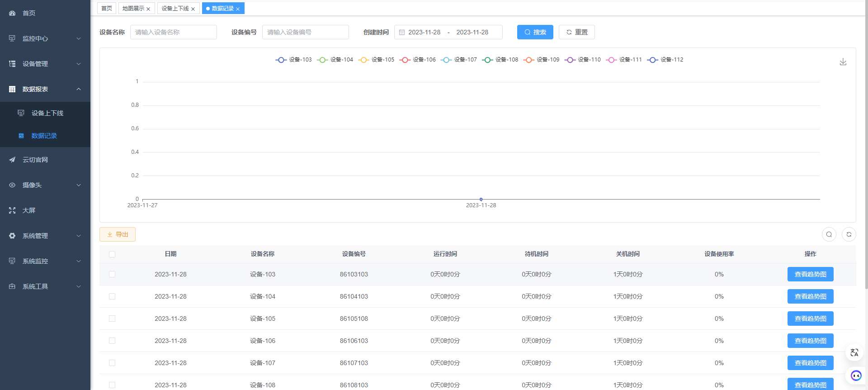This screenshot has width=868, height=390.
Task: Close the 数据记录 tab
Action: tap(238, 9)
